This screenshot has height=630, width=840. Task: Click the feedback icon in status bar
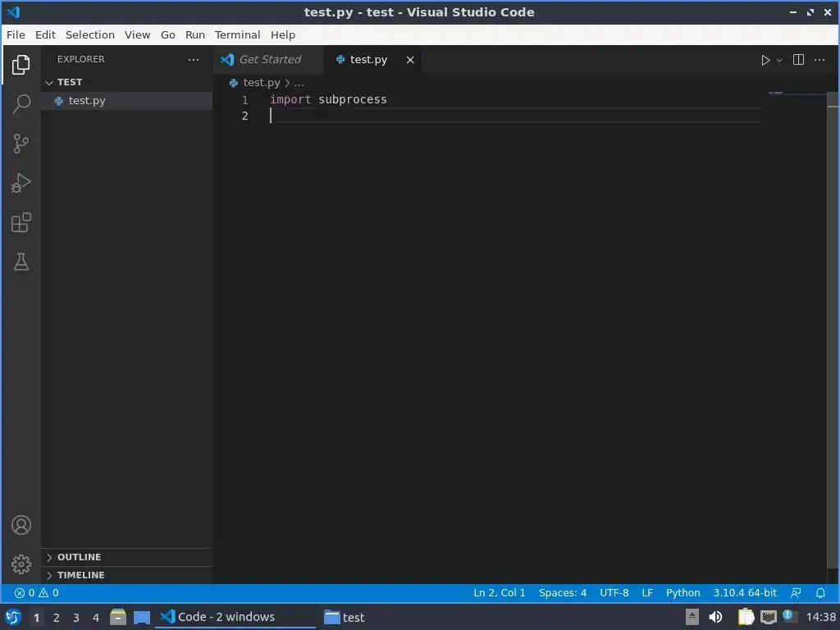[796, 593]
